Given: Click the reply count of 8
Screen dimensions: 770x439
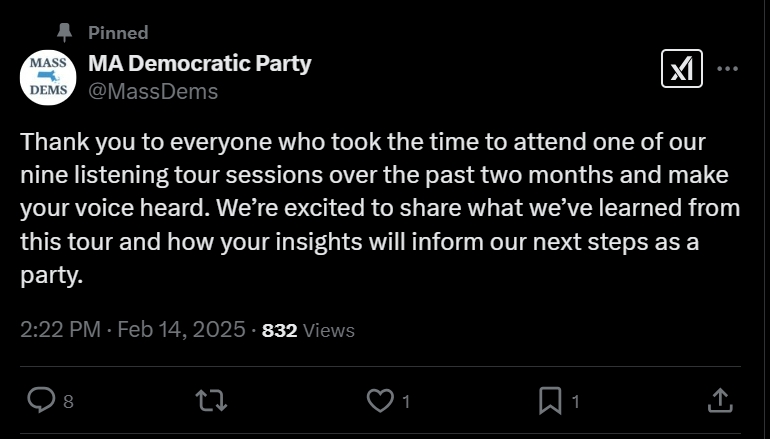Looking at the screenshot, I should click(x=68, y=402).
